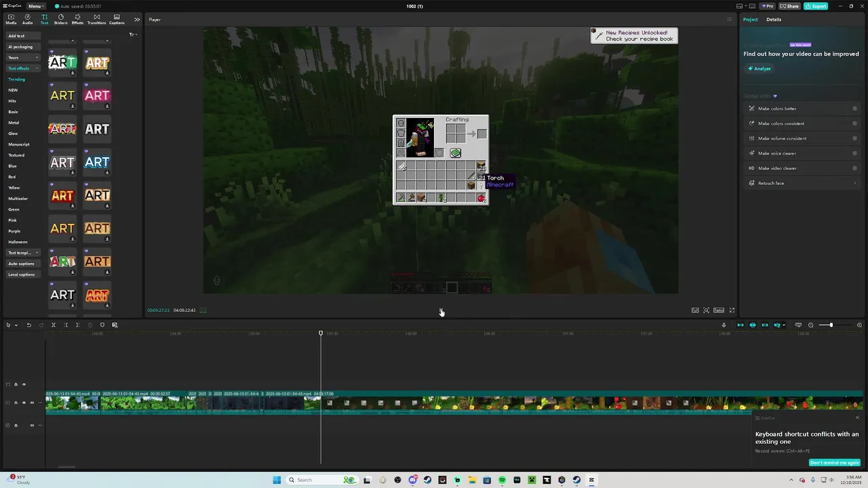
Task: Toggle Make volume consistent
Action: coord(854,138)
